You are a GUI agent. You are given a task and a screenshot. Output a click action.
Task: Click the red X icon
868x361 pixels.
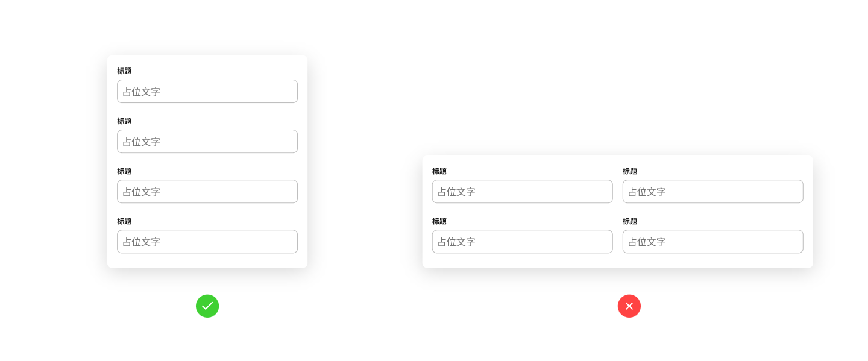click(x=629, y=306)
